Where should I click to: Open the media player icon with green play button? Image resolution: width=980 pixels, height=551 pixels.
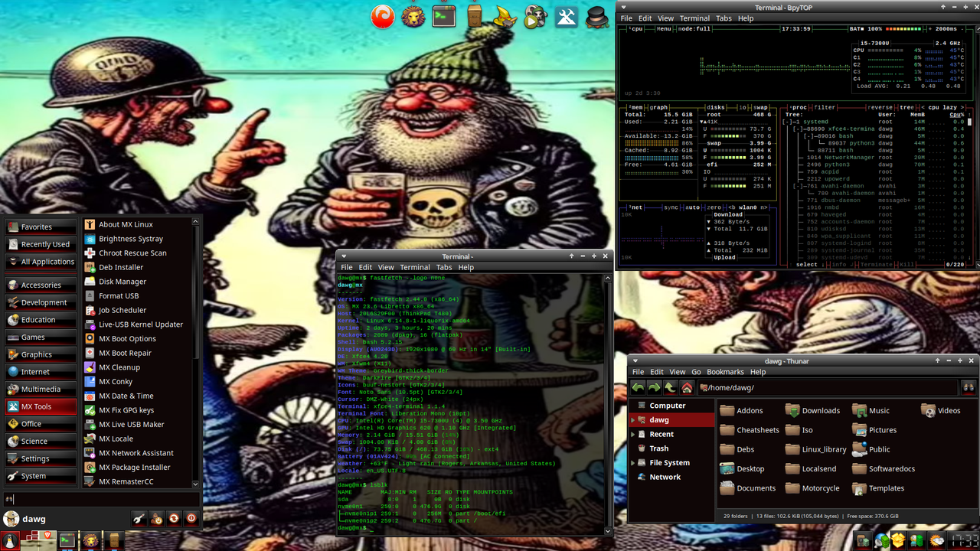click(535, 16)
